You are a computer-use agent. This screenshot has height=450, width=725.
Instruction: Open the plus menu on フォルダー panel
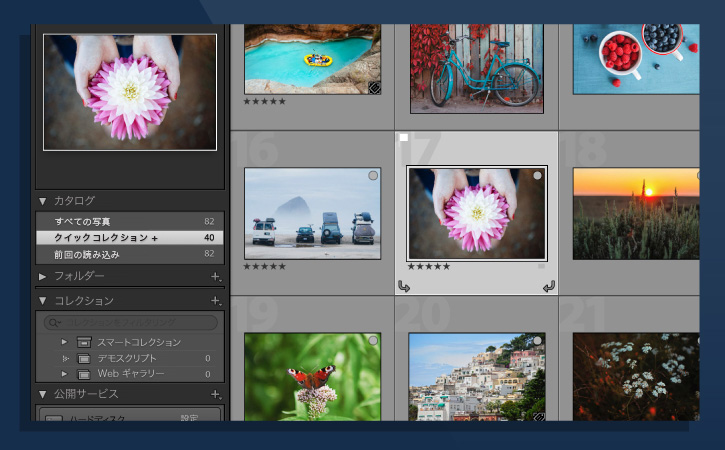(216, 277)
